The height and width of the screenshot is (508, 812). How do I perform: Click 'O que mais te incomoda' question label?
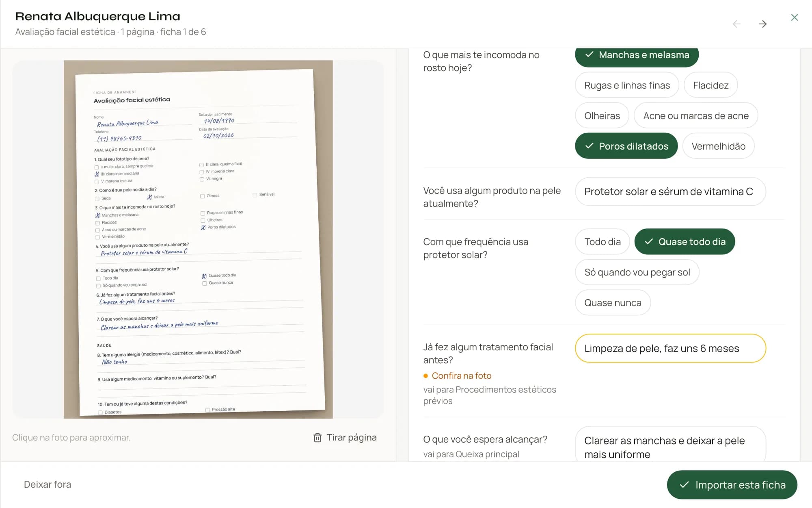[481, 61]
